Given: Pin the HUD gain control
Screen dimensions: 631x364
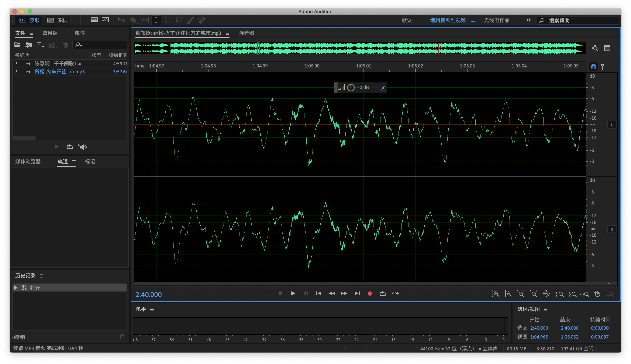Looking at the screenshot, I should pos(383,88).
